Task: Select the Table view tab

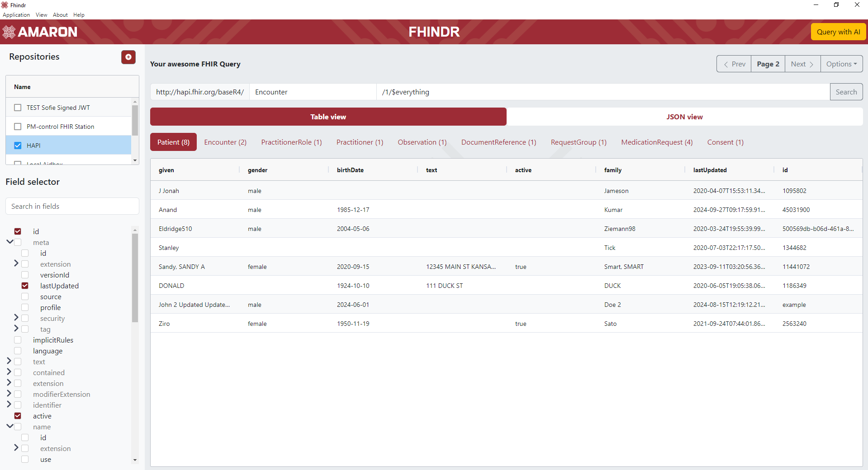Action: point(328,117)
